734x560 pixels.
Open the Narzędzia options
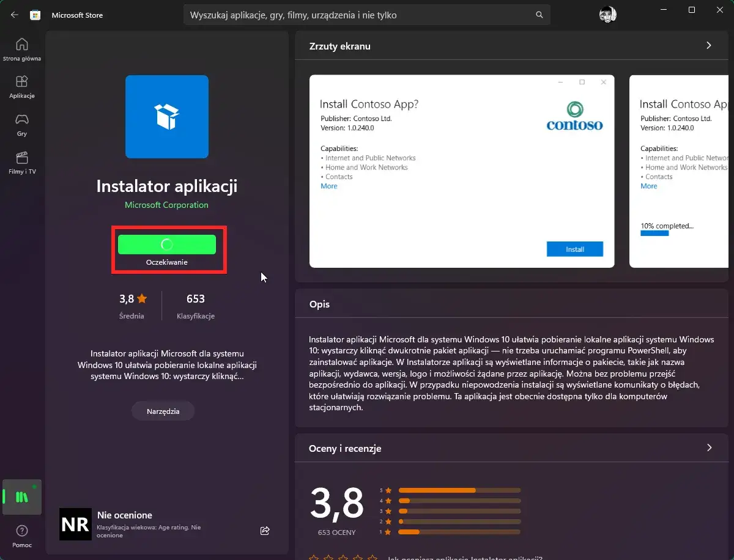point(163,410)
